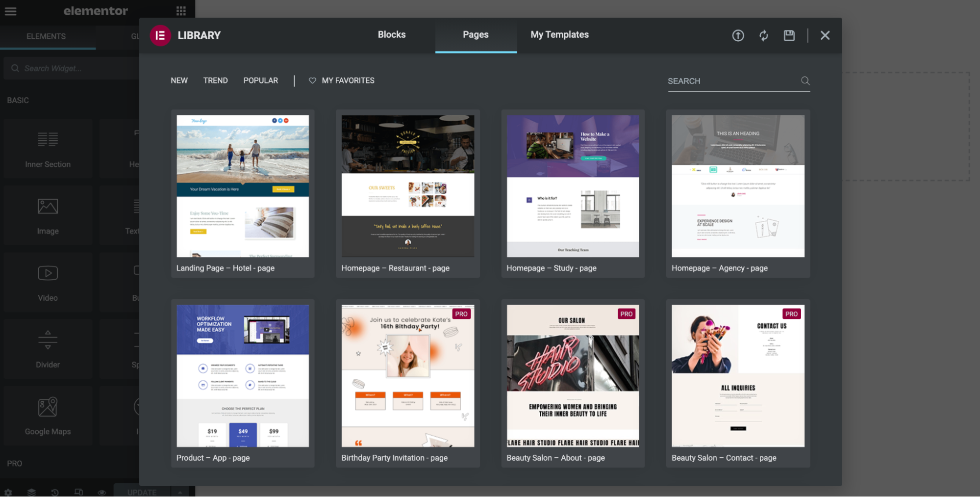The image size is (980, 497).
Task: Open the Homepage – Restaurant template thumbnail
Action: point(408,186)
